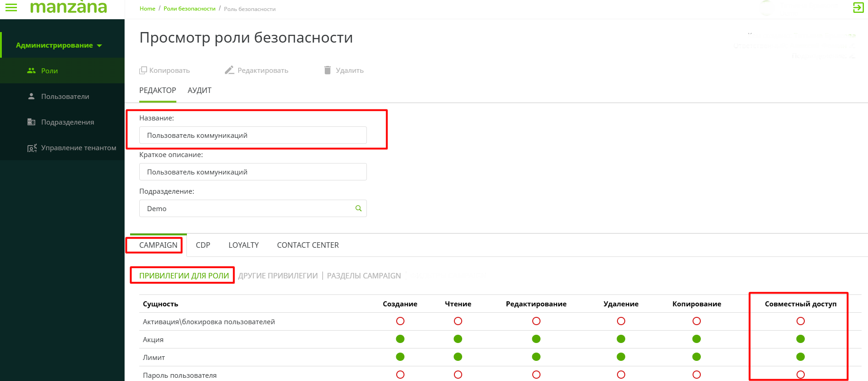Click the Copy role icon
Screen dimensions: 868x381
click(143, 70)
